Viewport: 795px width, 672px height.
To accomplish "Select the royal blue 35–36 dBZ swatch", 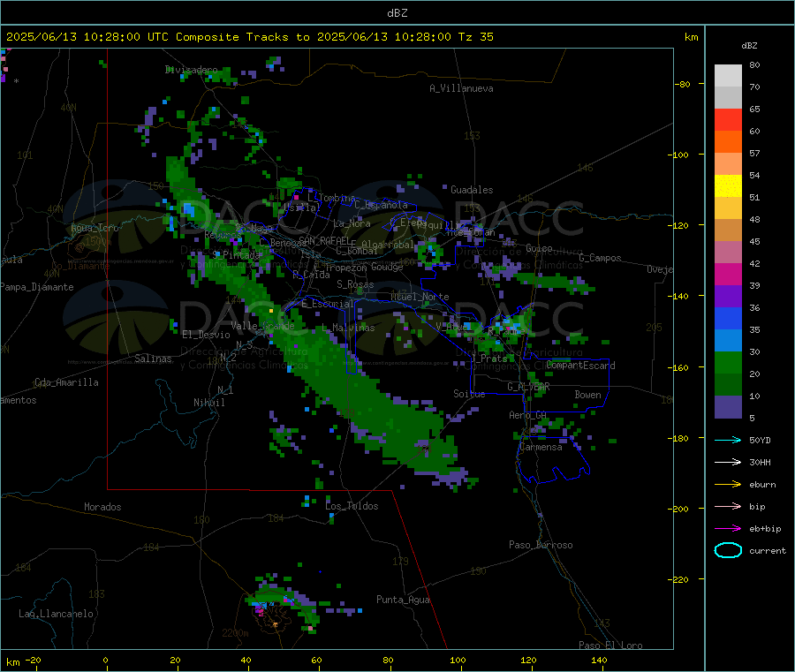I will pos(728,318).
